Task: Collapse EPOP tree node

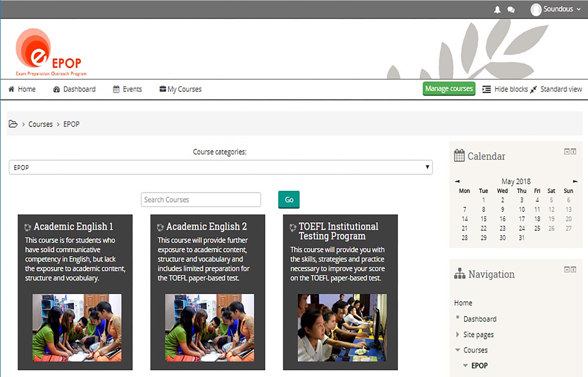Action: (465, 365)
